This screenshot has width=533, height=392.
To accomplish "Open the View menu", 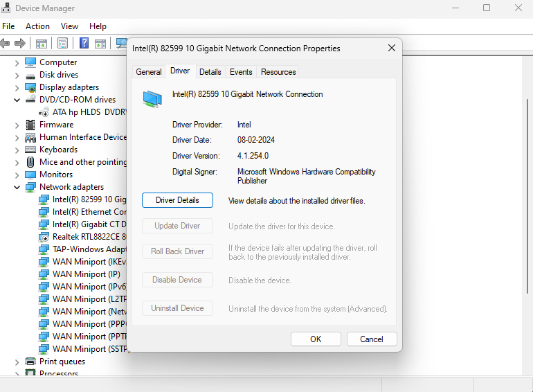I will click(x=69, y=26).
